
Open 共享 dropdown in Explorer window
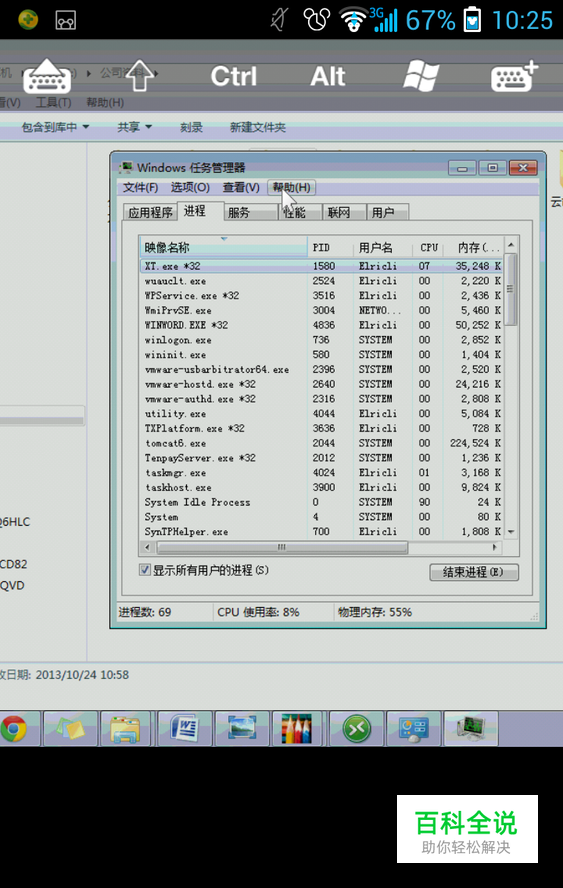click(134, 127)
